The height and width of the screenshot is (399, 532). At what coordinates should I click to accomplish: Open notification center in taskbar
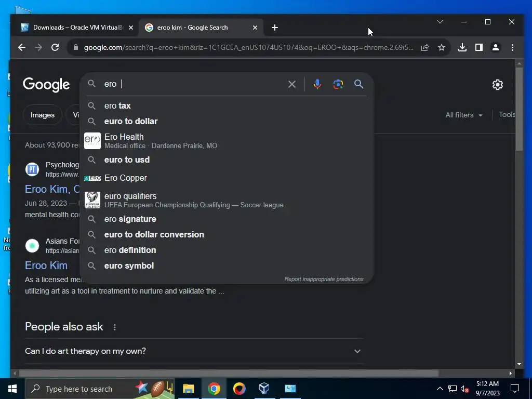515,389
